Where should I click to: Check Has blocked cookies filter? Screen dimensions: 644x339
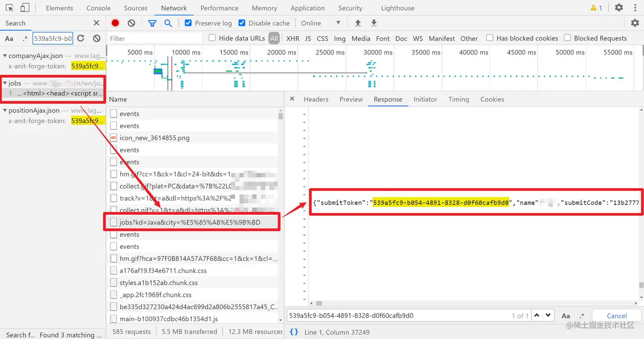[490, 38]
